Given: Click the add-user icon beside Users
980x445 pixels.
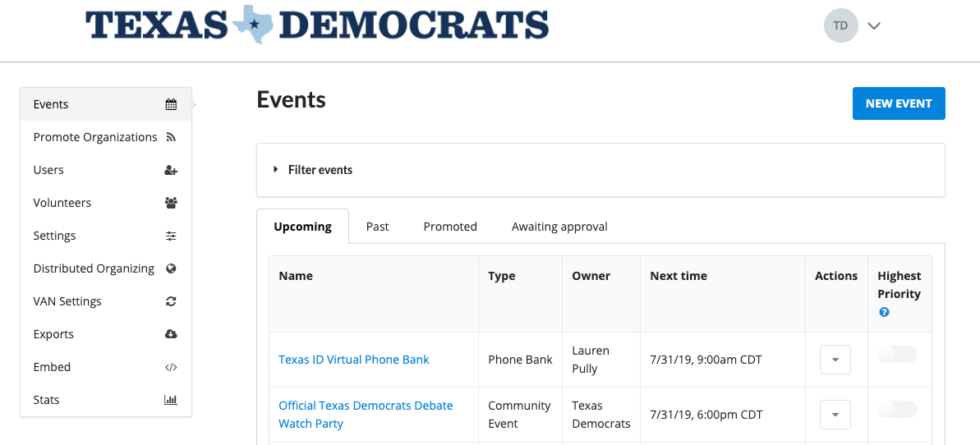Looking at the screenshot, I should point(171,170).
